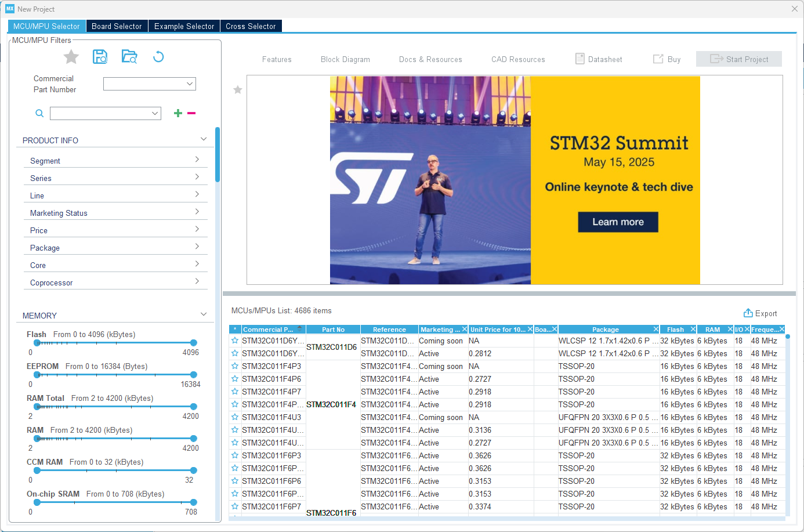This screenshot has height=532, width=804.
Task: Star the STM32C011F6P6 row
Action: (235, 481)
